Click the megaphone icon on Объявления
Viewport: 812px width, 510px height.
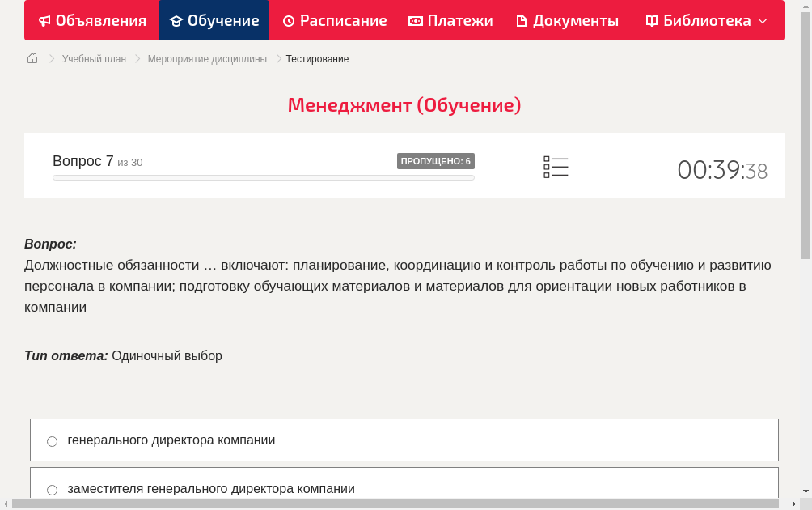[x=44, y=20]
